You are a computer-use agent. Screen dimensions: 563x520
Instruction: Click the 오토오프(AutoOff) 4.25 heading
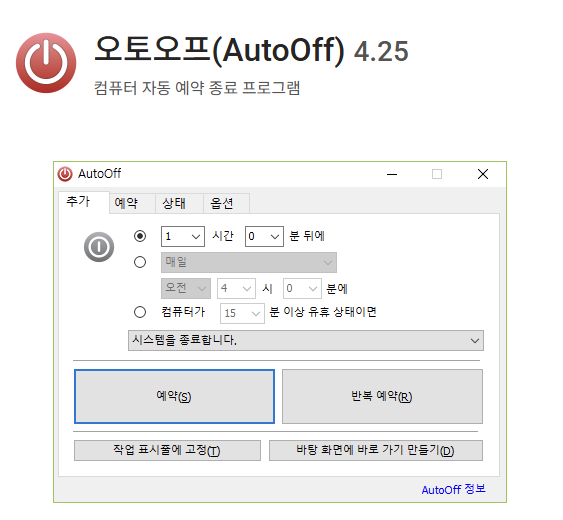point(251,51)
